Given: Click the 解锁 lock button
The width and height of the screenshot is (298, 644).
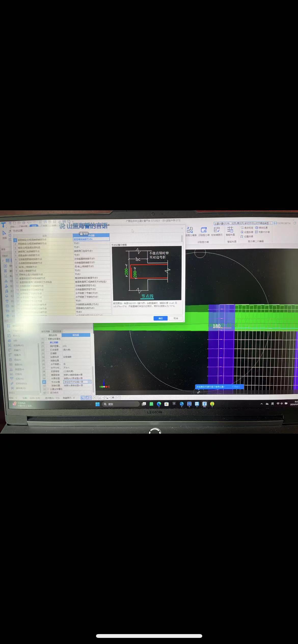Looking at the screenshot, I should pos(84,234).
